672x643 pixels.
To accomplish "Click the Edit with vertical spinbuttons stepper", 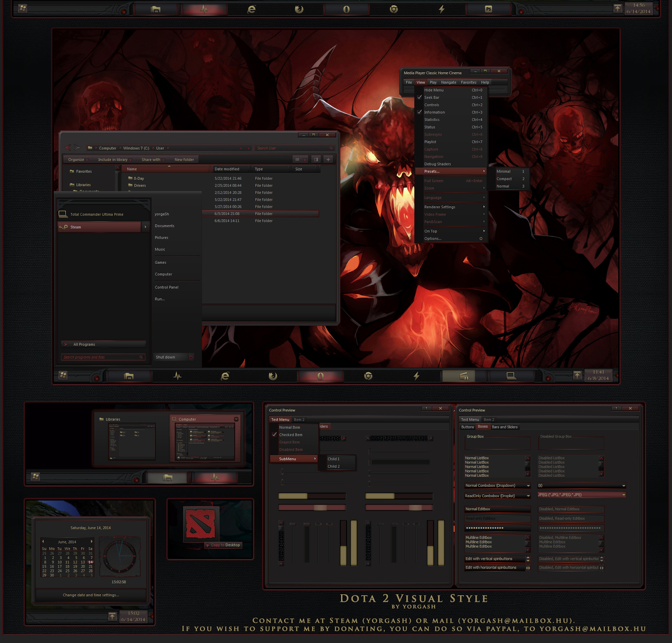I will 528,559.
